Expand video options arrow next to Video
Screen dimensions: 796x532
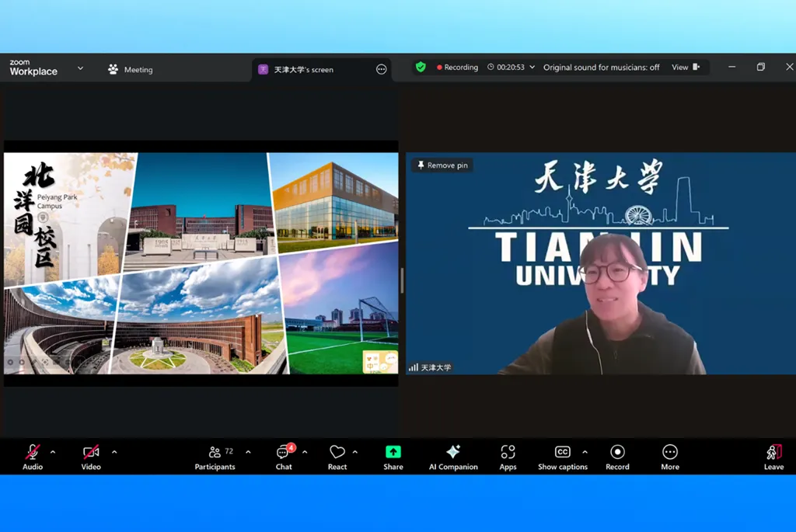114,452
